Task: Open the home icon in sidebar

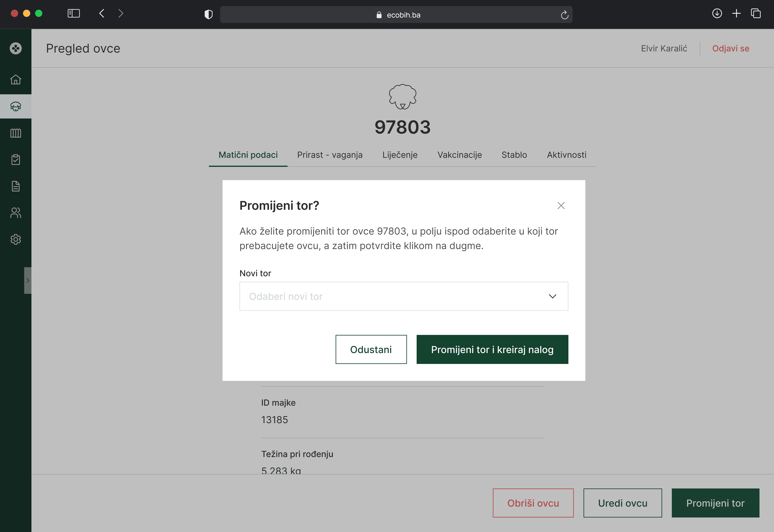Action: click(16, 80)
